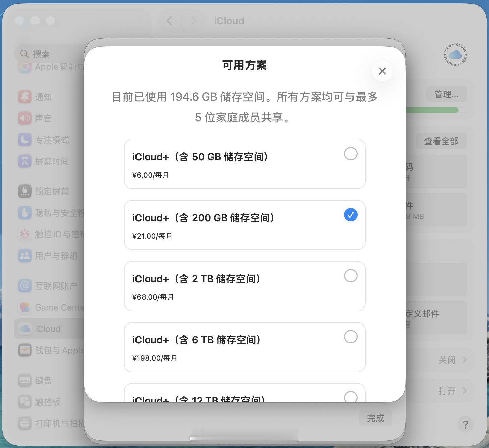Click the 完成 button

coord(375,418)
